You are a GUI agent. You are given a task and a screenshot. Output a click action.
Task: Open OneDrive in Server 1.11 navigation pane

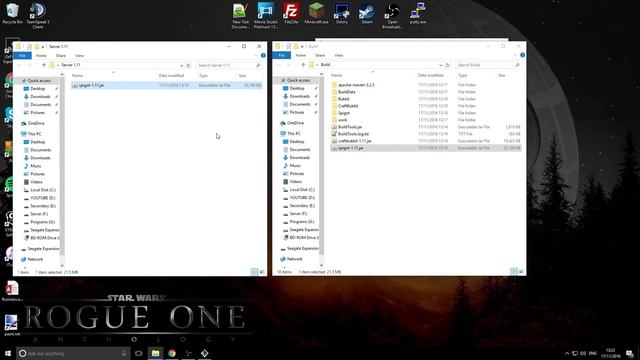click(36, 123)
